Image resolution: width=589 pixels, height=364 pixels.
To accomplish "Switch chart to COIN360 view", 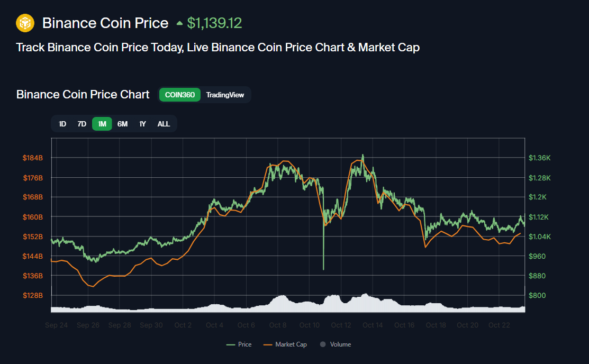I will [x=180, y=95].
